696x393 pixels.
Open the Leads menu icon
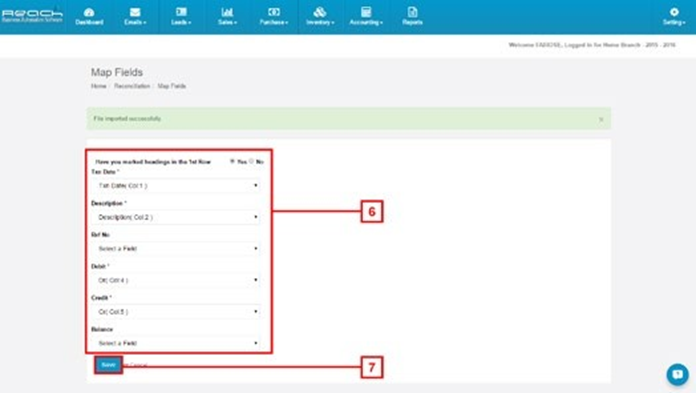click(181, 12)
